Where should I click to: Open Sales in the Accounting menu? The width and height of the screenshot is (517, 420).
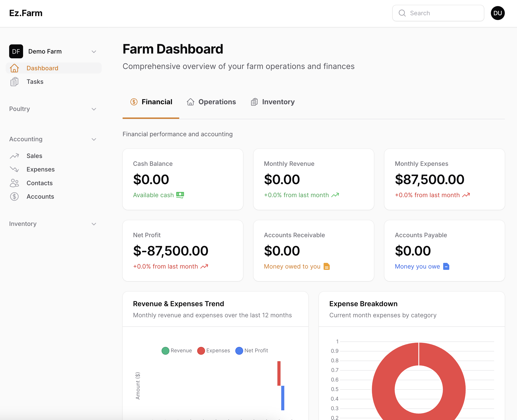coord(54,156)
